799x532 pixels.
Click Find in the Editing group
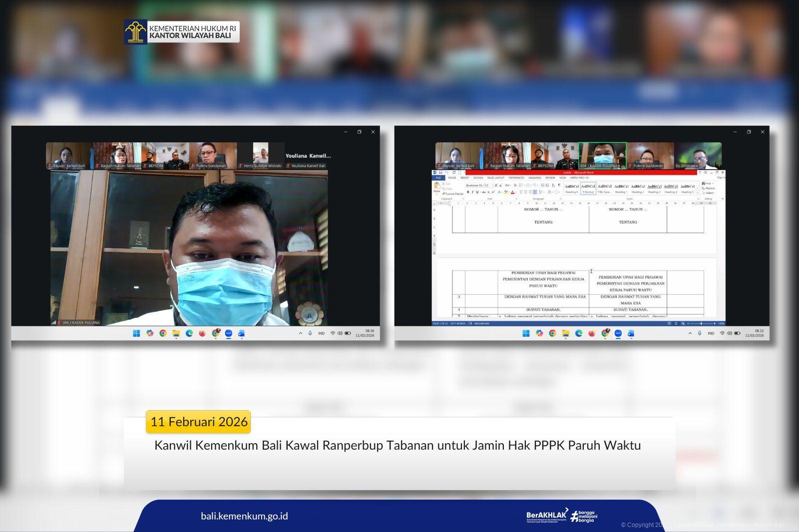(707, 184)
